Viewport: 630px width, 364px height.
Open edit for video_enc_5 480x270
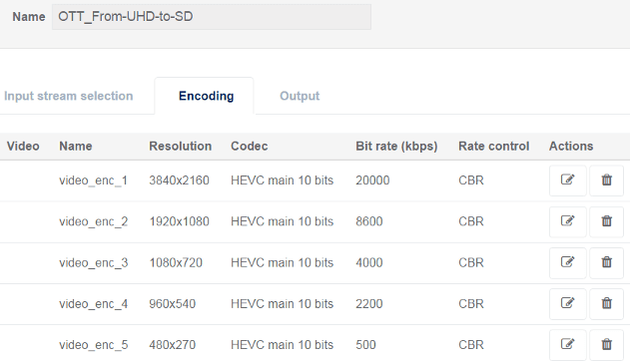567,345
